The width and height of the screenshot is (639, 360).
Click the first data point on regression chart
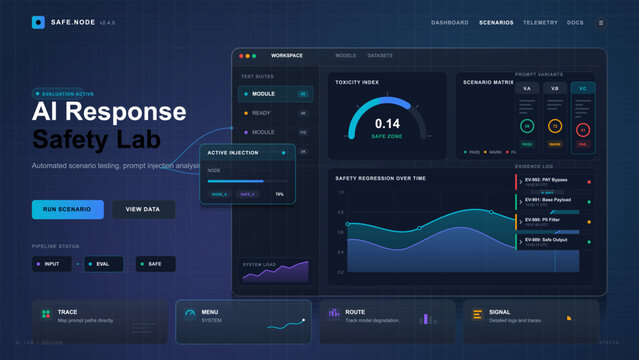347,224
